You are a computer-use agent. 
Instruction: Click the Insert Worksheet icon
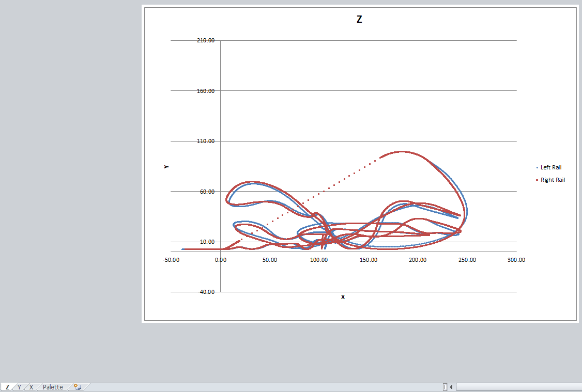click(x=76, y=387)
